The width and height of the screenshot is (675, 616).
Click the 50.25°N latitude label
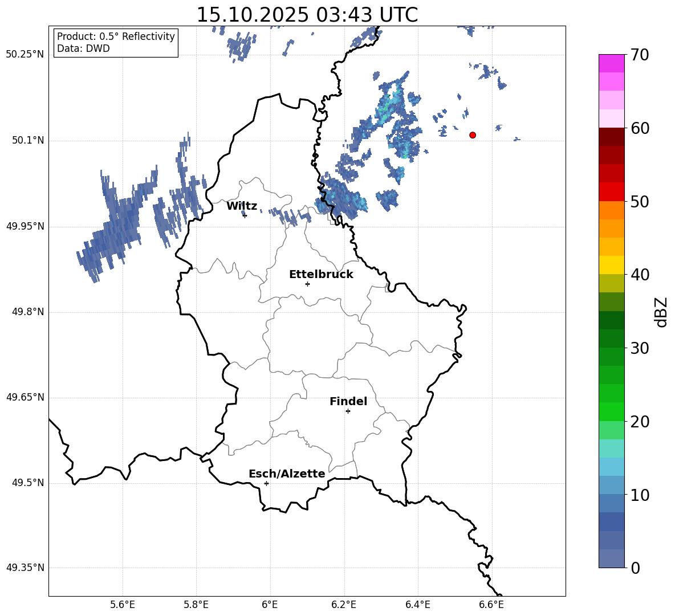click(25, 55)
